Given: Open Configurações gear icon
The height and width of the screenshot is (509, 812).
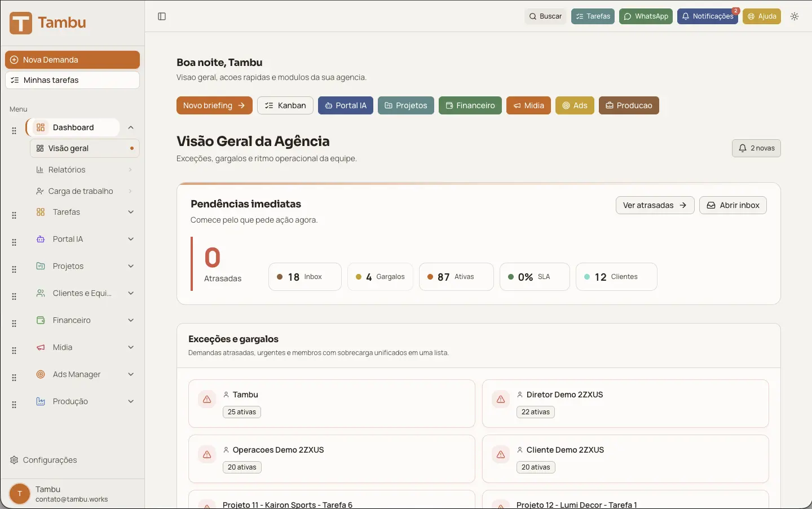Looking at the screenshot, I should click(14, 460).
